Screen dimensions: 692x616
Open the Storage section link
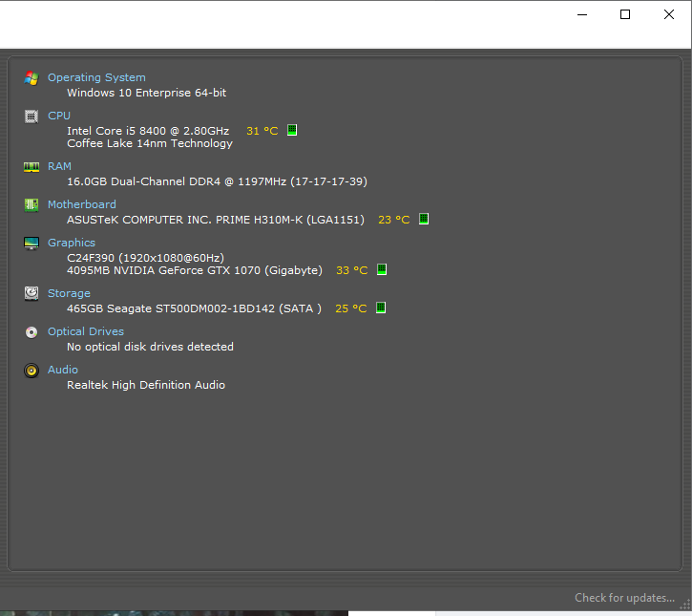(69, 293)
